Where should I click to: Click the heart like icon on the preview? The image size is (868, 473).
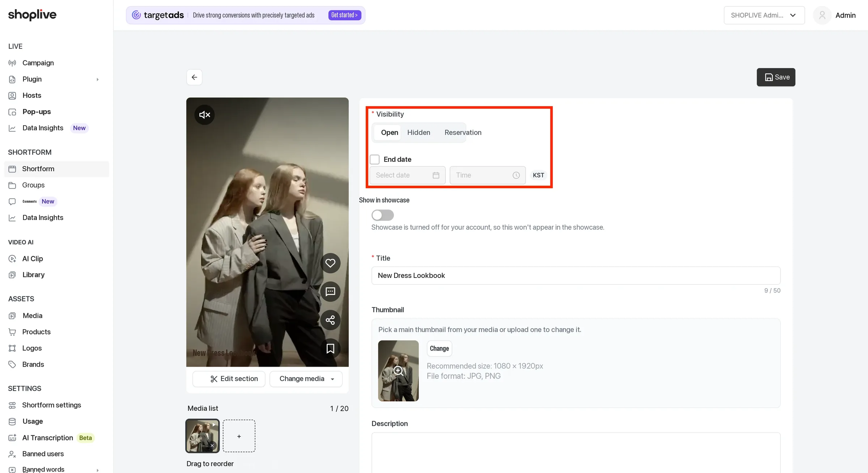(x=330, y=263)
